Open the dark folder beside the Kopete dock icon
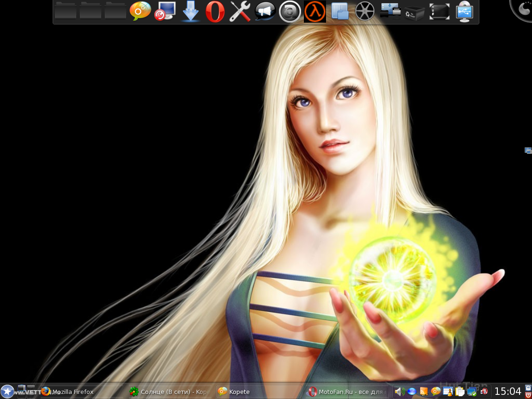The height and width of the screenshot is (399, 532). coord(115,11)
